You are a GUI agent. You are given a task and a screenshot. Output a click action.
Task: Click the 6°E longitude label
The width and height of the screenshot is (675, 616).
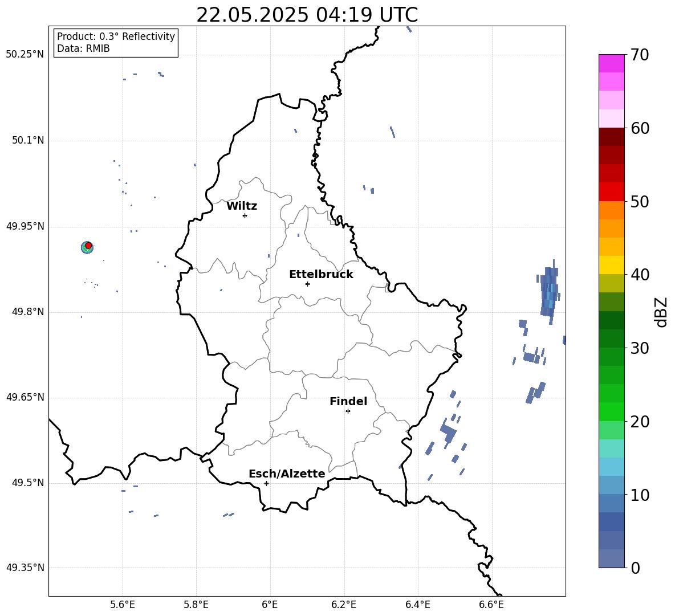270,605
